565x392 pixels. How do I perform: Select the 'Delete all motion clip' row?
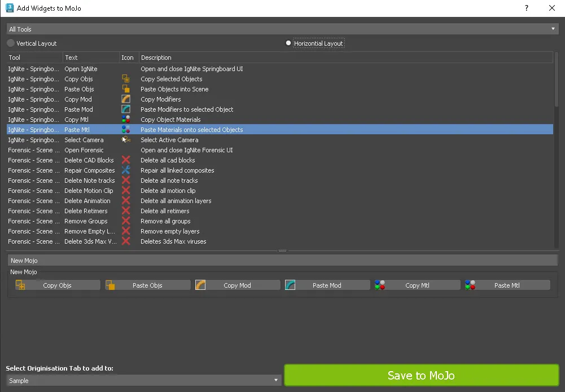(x=279, y=191)
